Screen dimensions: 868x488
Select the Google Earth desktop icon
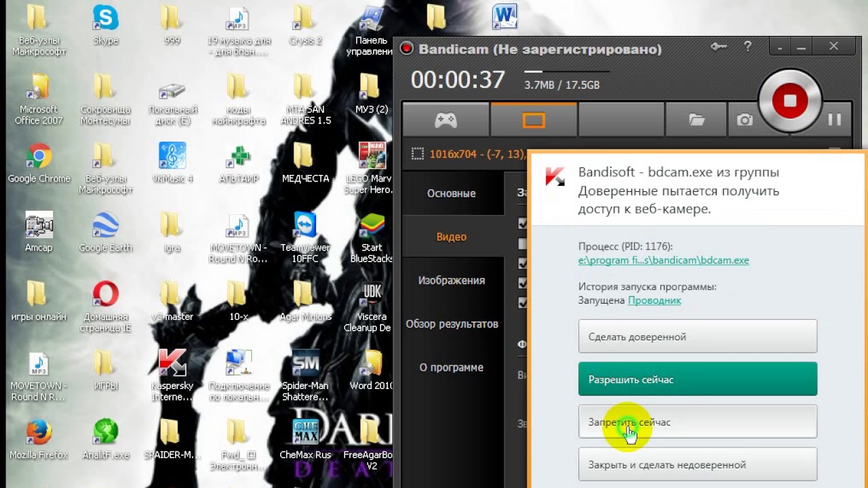click(x=106, y=232)
